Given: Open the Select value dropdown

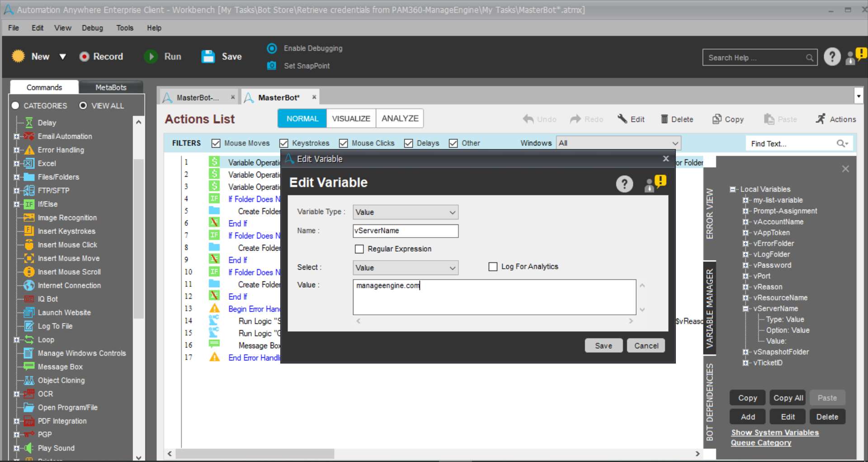Looking at the screenshot, I should click(406, 268).
